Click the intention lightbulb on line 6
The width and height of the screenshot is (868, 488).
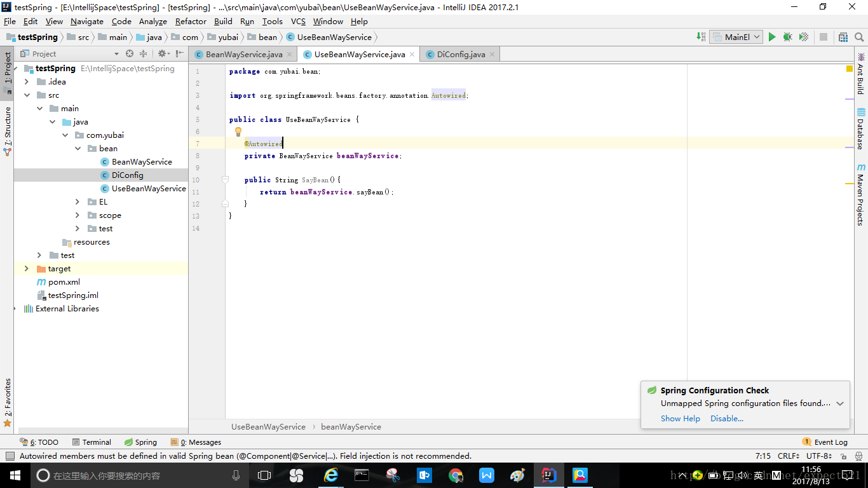pyautogui.click(x=238, y=132)
